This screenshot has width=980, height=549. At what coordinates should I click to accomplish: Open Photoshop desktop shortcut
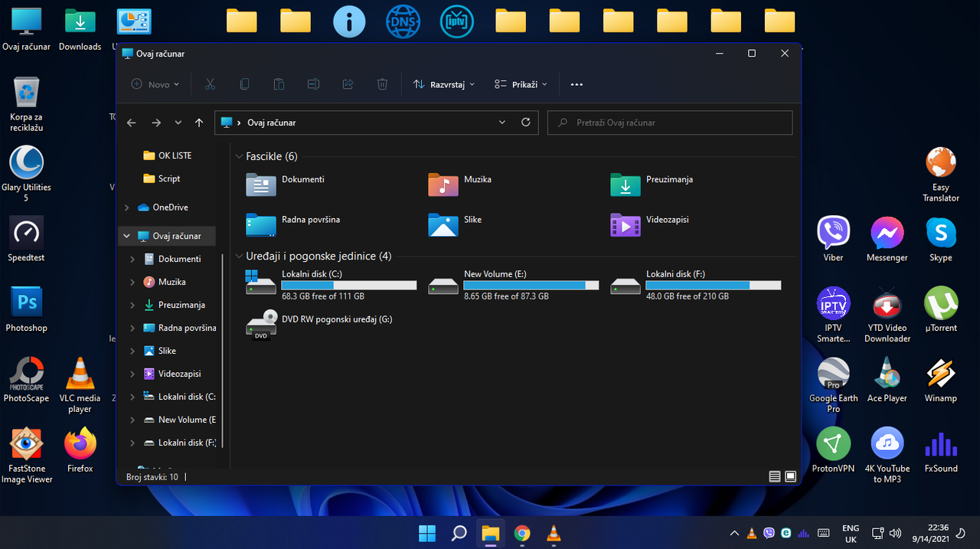click(26, 309)
